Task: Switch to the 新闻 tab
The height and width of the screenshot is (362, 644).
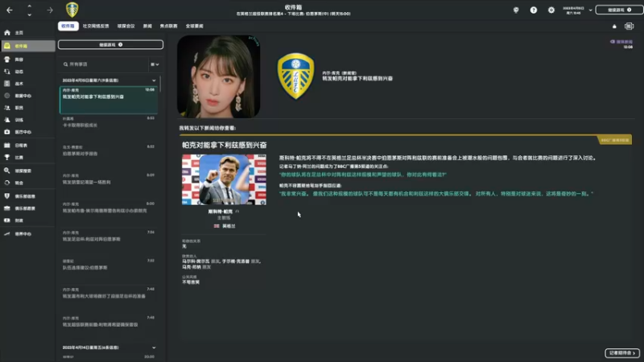Action: pos(147,26)
